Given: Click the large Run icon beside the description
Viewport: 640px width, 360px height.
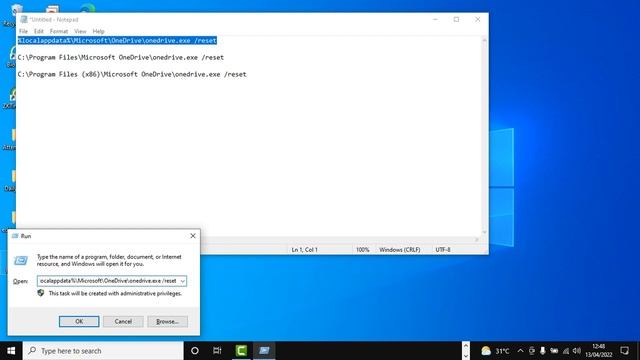Looking at the screenshot, I should [x=21, y=260].
